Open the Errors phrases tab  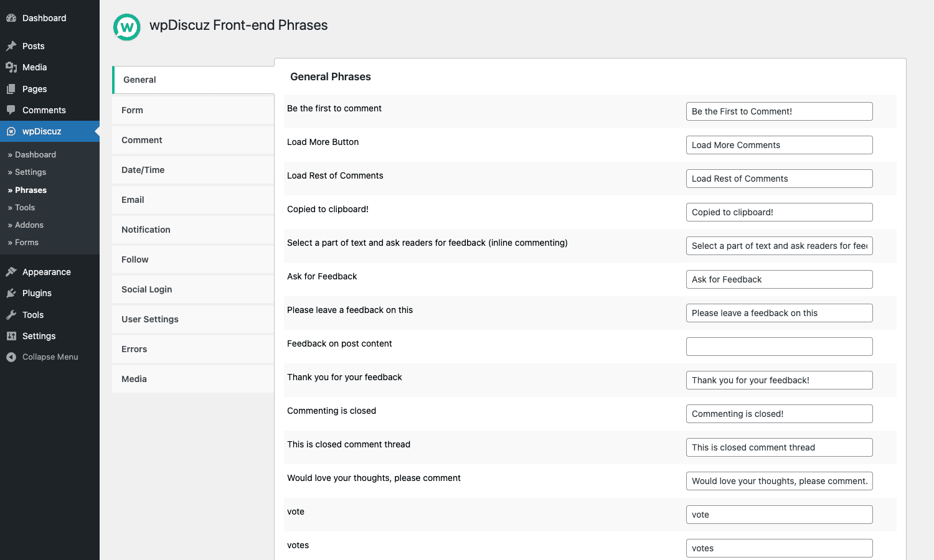(193, 349)
